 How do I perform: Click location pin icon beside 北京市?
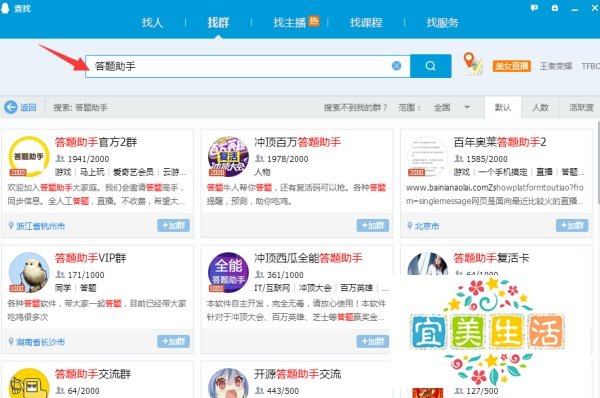point(410,226)
